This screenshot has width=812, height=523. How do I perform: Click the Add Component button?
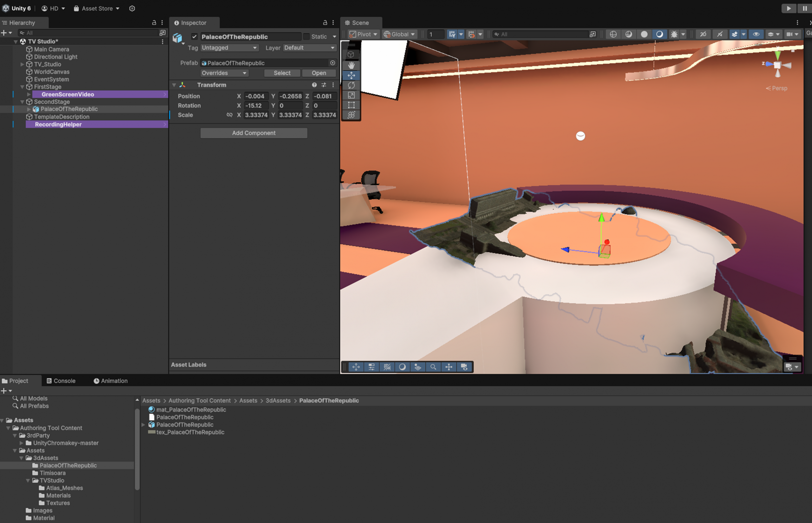[x=253, y=133]
